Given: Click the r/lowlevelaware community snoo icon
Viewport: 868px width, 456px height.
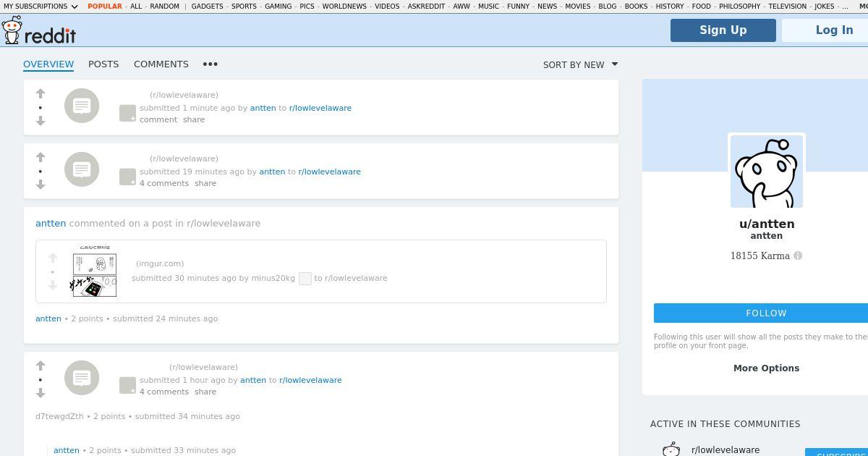Looking at the screenshot, I should [x=671, y=449].
